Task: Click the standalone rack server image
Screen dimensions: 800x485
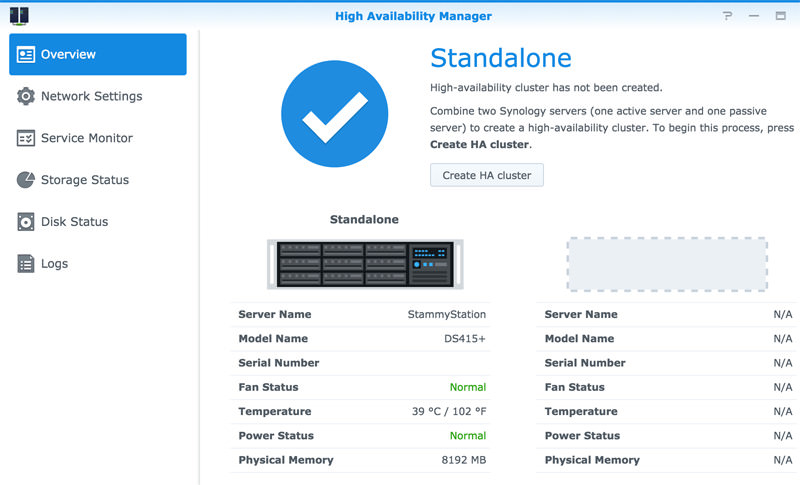Action: [x=365, y=264]
